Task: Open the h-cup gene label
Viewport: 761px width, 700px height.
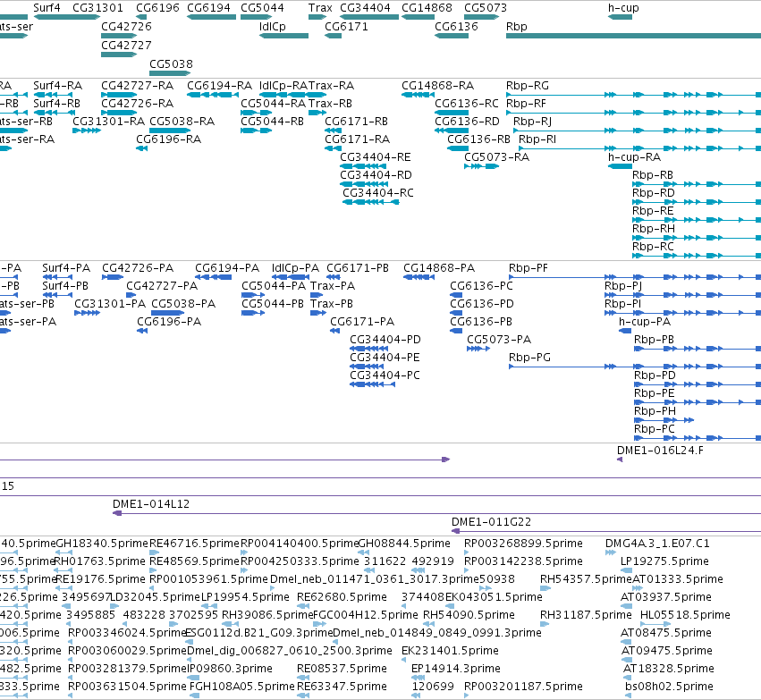Action: (623, 8)
